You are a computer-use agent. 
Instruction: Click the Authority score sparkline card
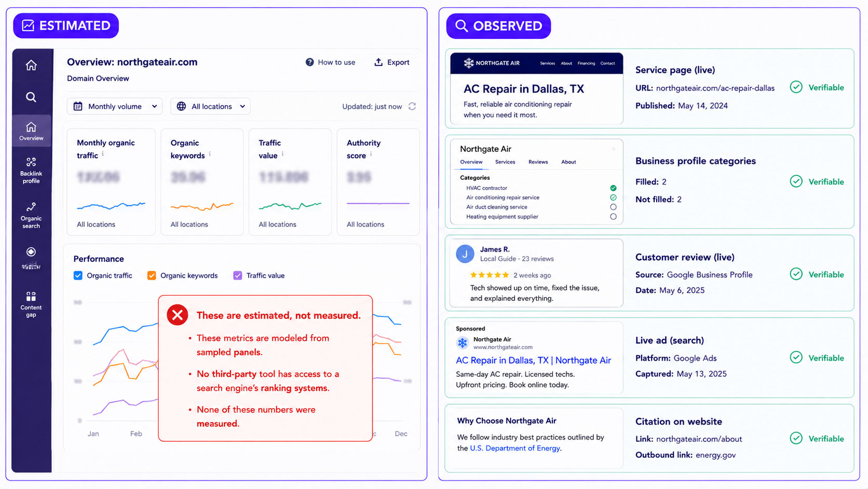[378, 182]
